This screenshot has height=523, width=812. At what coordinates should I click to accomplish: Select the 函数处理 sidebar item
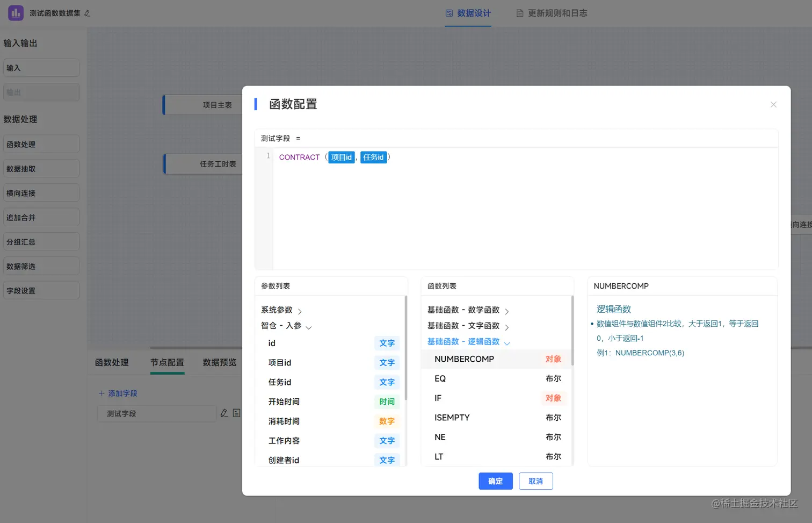41,144
